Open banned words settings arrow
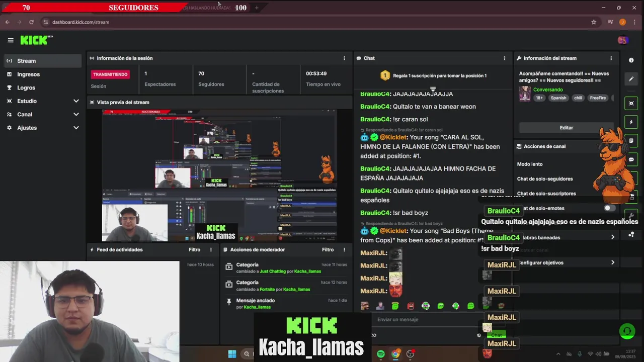 pyautogui.click(x=612, y=237)
